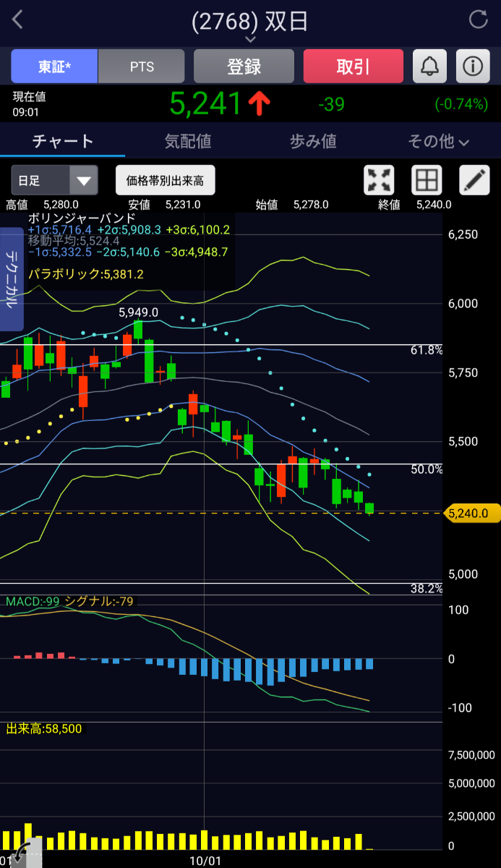Tap the (-0.74%) change percentage
The height and width of the screenshot is (868, 501).
pyautogui.click(x=461, y=104)
